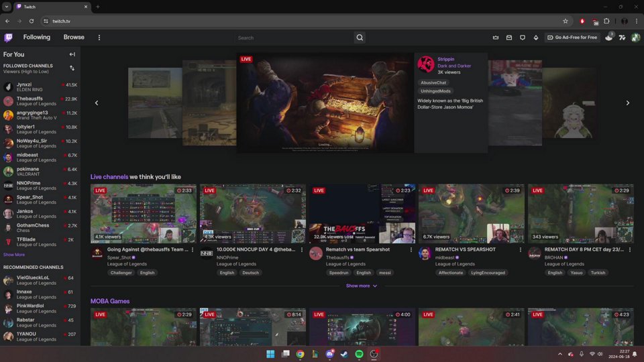This screenshot has width=644, height=362.
Task: Collapse the For You side panel
Action: tap(72, 54)
